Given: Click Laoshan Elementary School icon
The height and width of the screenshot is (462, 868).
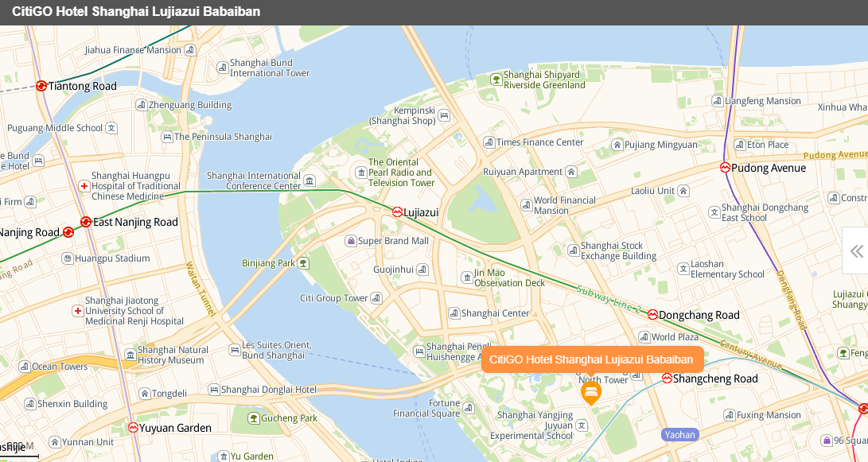Looking at the screenshot, I should 683,269.
